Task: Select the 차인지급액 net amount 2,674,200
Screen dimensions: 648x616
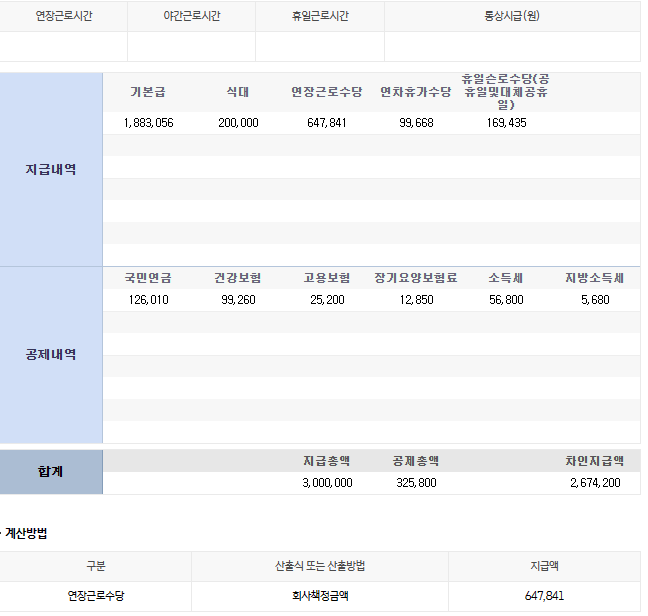Action: pyautogui.click(x=595, y=483)
